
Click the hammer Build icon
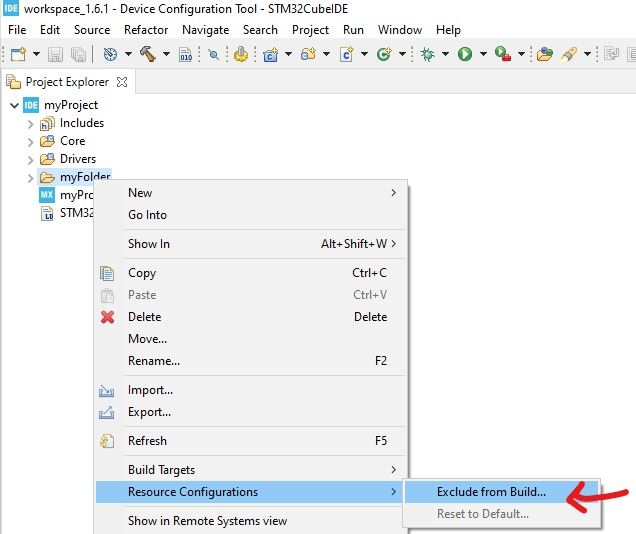tap(148, 54)
